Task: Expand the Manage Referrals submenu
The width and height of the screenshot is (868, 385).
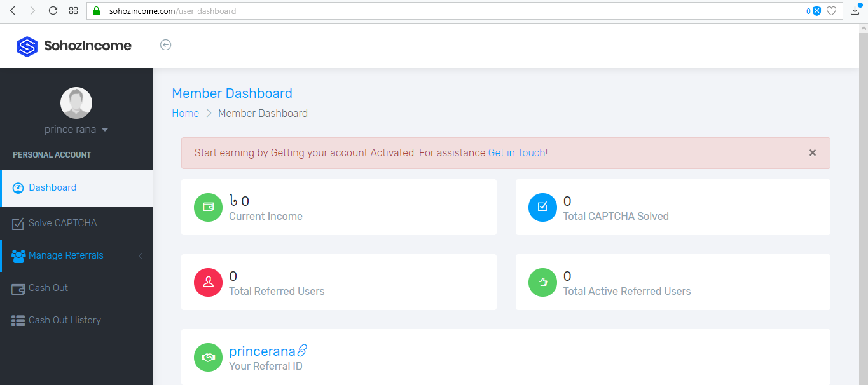Action: pos(66,255)
